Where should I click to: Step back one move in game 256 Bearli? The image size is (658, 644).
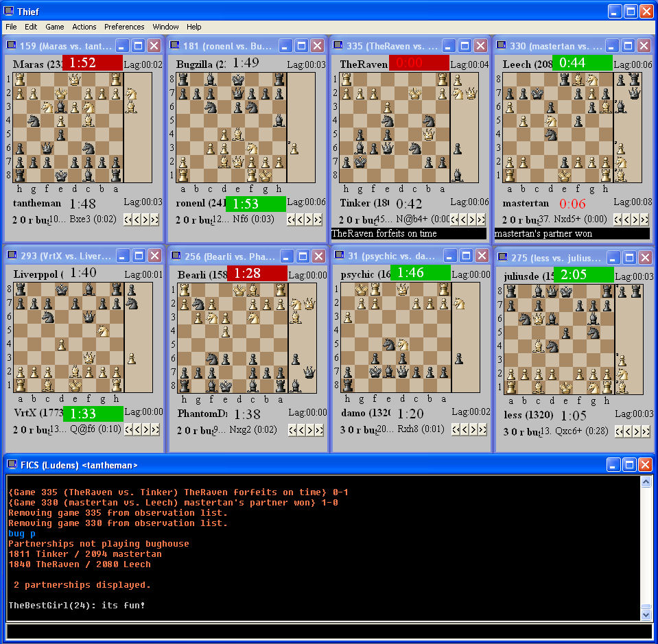301,430
